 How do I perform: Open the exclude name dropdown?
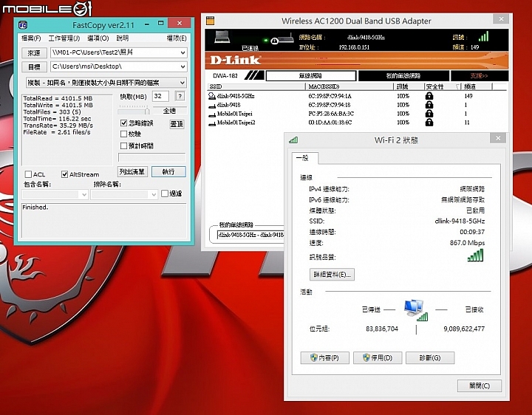click(154, 195)
